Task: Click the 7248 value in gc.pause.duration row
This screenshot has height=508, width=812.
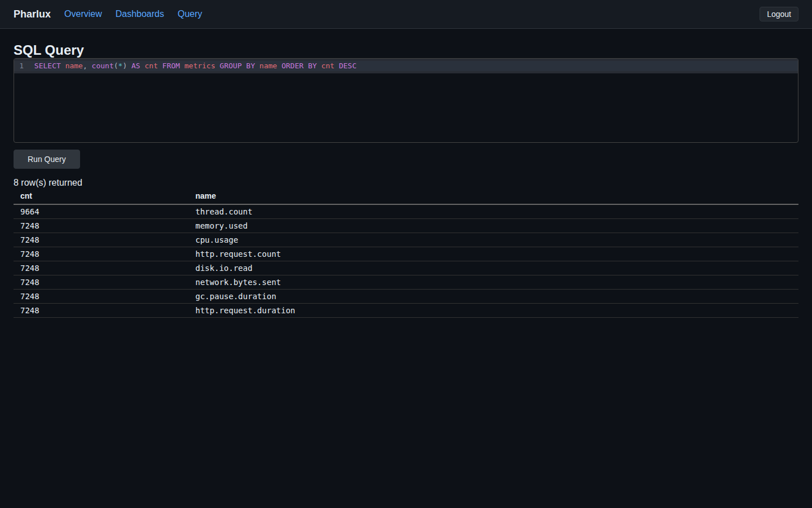Action: (30, 296)
